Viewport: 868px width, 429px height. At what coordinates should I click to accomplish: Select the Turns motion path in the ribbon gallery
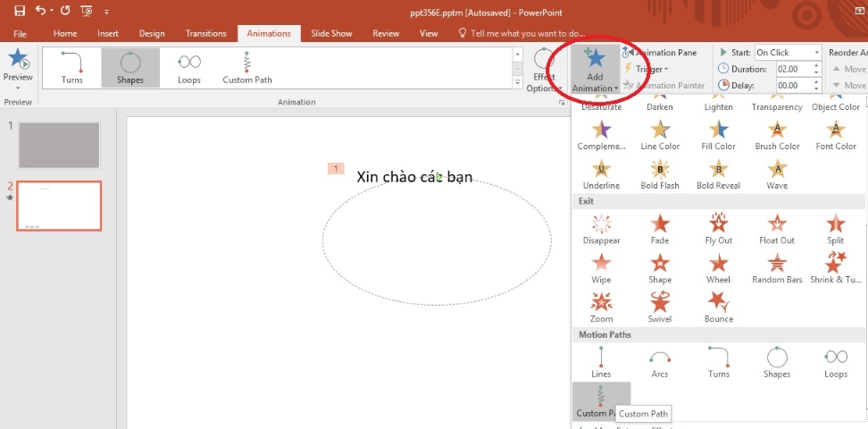(72, 68)
